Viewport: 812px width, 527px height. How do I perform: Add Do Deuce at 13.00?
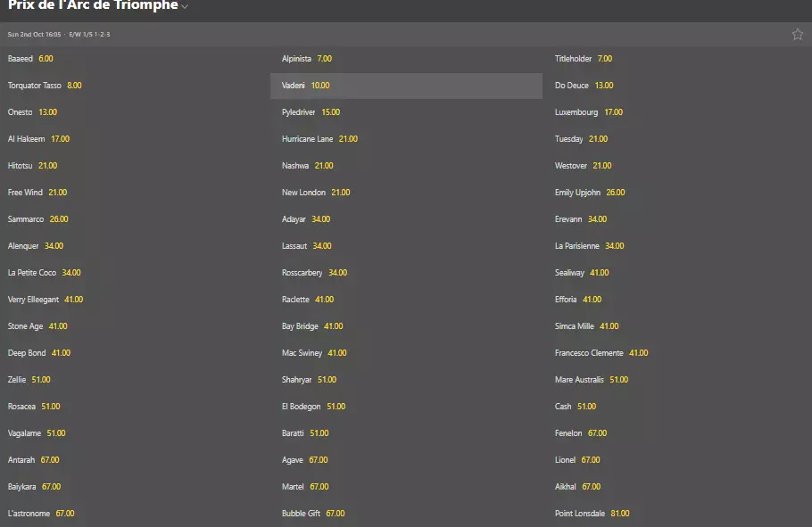(x=604, y=86)
